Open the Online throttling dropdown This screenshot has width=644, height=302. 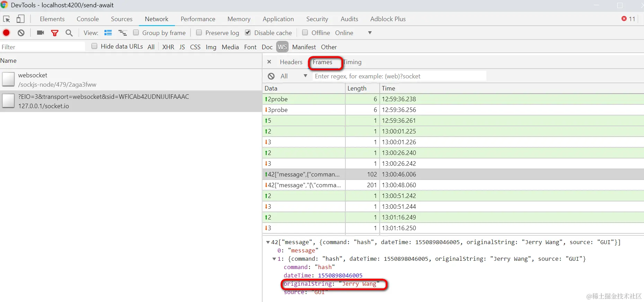[x=353, y=33]
